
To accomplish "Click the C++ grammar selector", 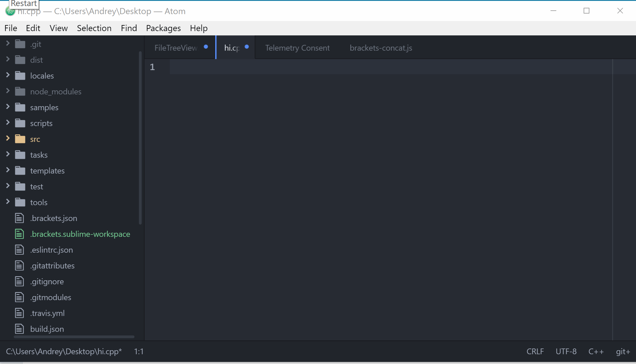I will tap(596, 351).
